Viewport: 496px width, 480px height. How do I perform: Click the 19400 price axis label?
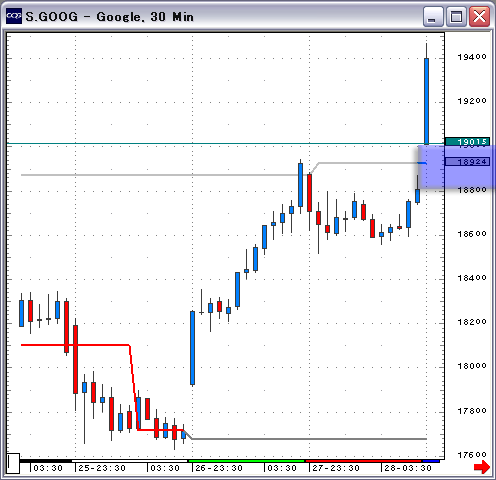pyautogui.click(x=472, y=57)
